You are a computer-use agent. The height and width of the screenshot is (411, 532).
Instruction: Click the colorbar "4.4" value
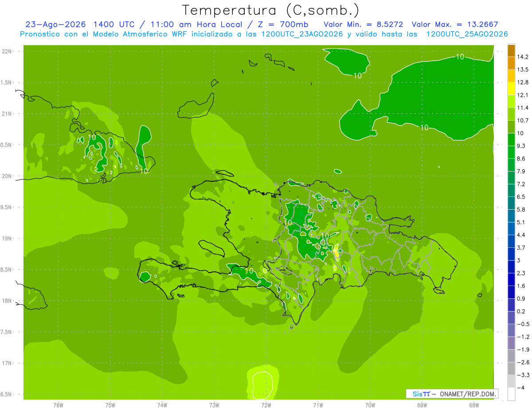click(x=521, y=235)
